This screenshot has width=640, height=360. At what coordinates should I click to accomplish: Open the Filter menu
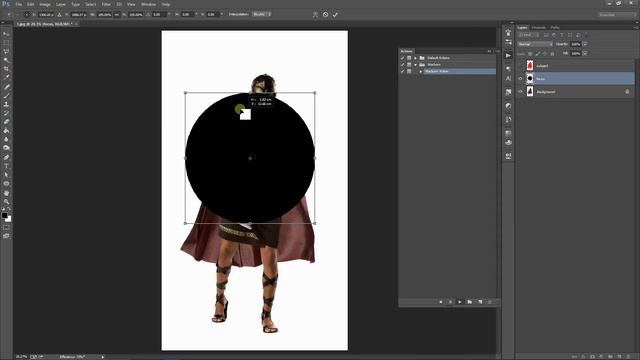point(106,4)
